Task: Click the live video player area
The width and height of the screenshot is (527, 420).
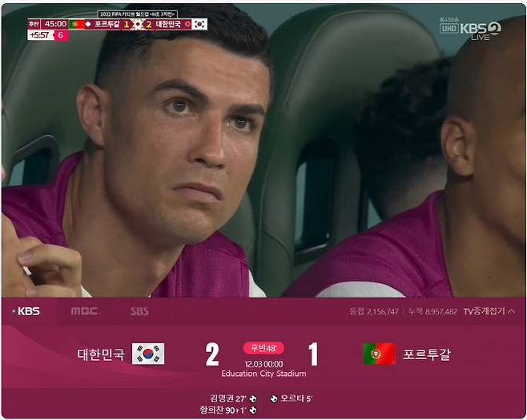Action: click(263, 150)
